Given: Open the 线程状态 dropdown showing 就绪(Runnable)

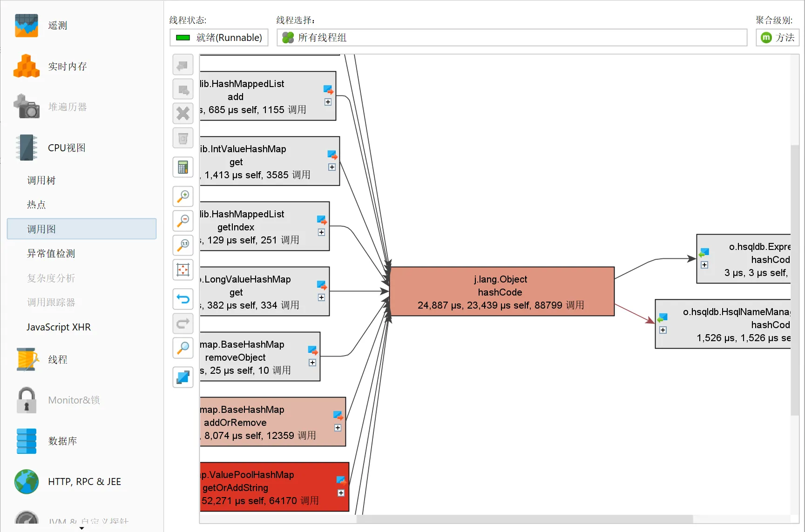Looking at the screenshot, I should tap(218, 37).
